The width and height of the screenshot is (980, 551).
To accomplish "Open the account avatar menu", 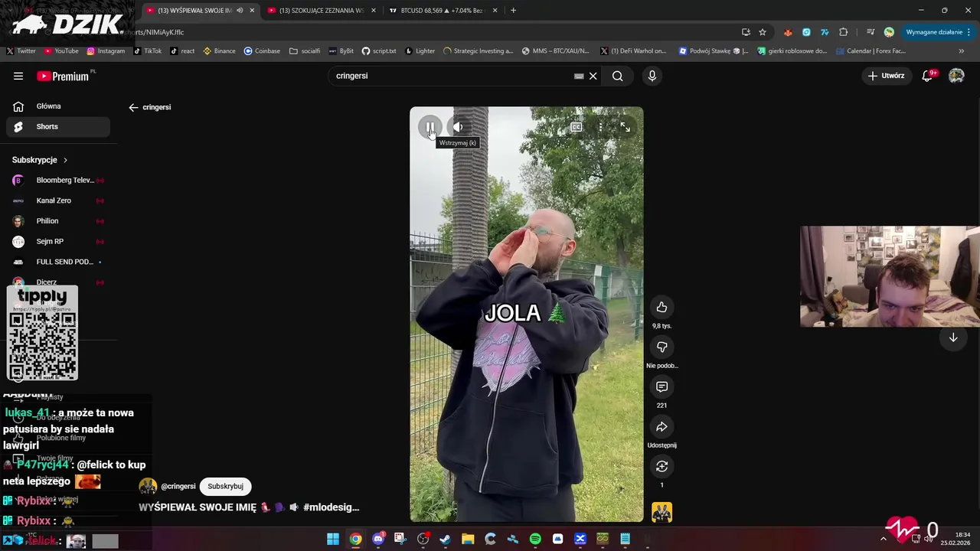I will 956,76.
